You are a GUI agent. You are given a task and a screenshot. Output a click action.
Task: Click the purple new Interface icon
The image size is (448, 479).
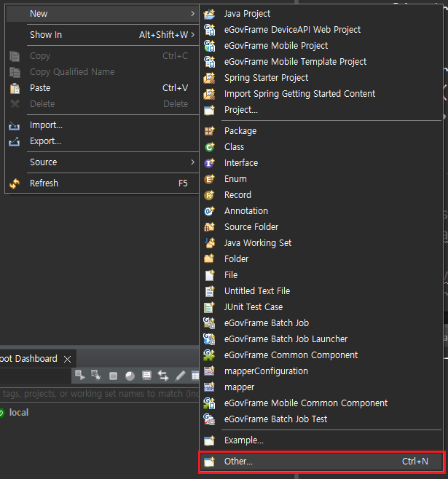(x=209, y=163)
